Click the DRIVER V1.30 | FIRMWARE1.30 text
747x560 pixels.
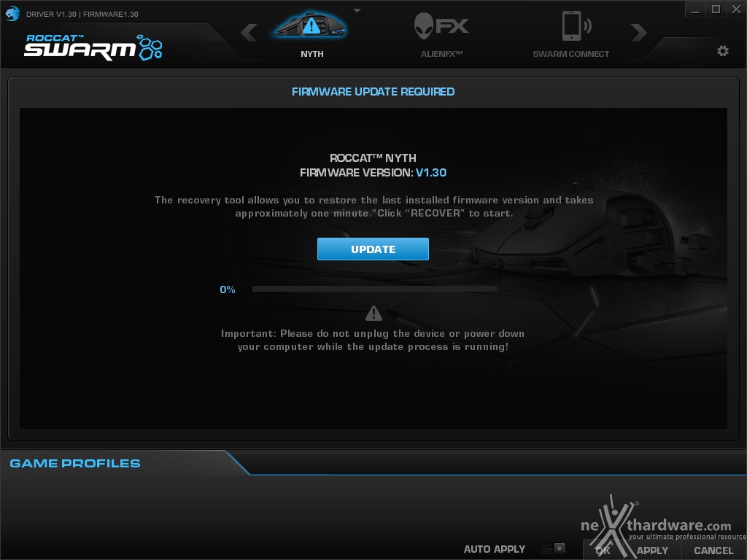point(82,15)
